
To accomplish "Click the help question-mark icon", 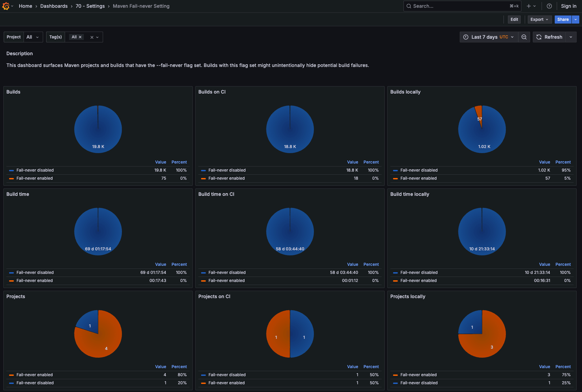I will tap(549, 6).
